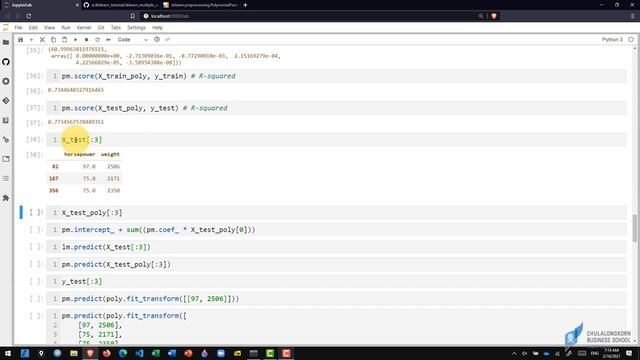Select the pm.score(X_test_poly, y_test) cell
The image size is (640, 360).
click(x=336, y=108)
